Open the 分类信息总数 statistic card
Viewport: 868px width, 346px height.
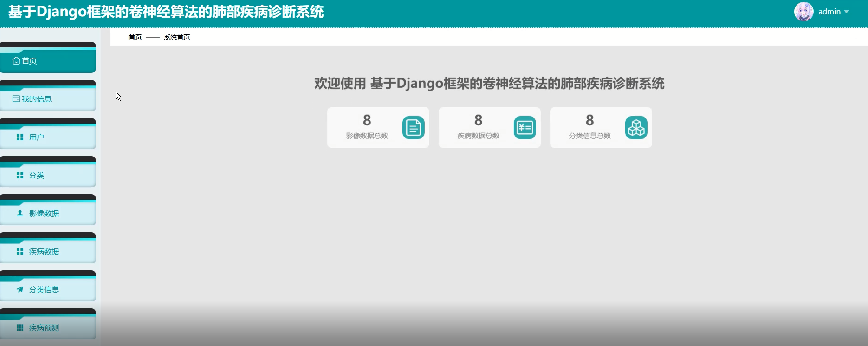[589, 128]
